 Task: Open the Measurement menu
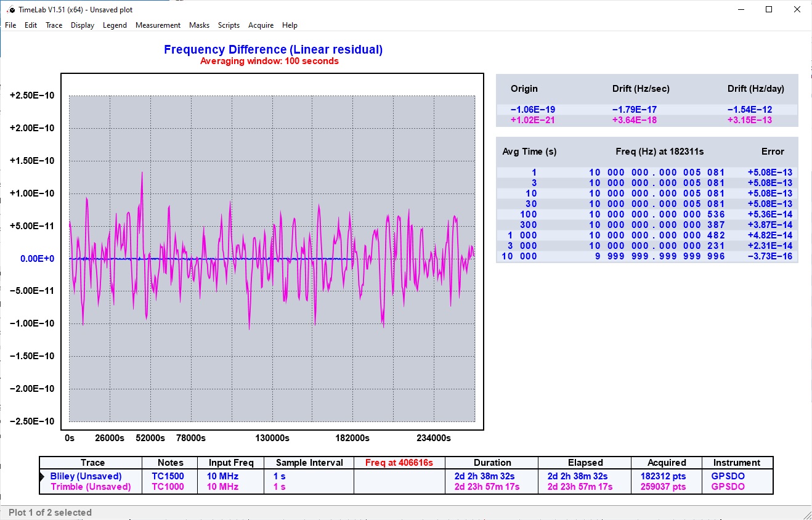158,25
